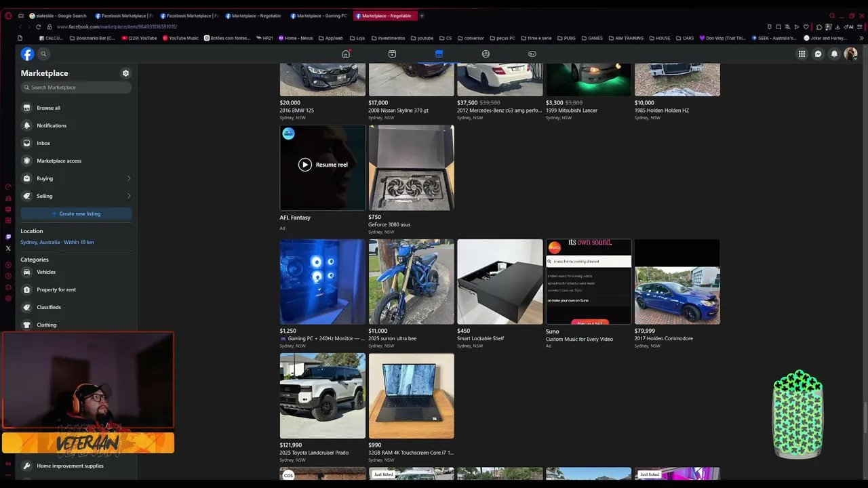868x488 pixels.
Task: Open the GeForce 3080 asus listing photo
Action: click(x=412, y=167)
